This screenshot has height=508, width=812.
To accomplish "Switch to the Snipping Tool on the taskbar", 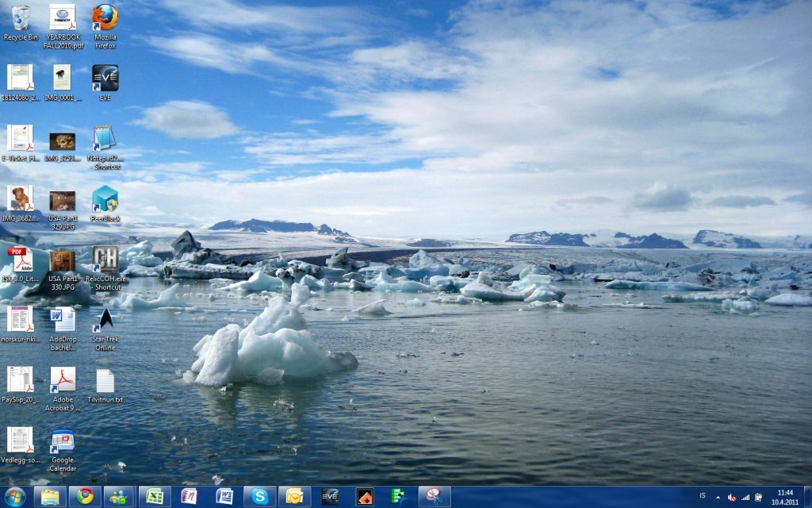I will point(435,497).
